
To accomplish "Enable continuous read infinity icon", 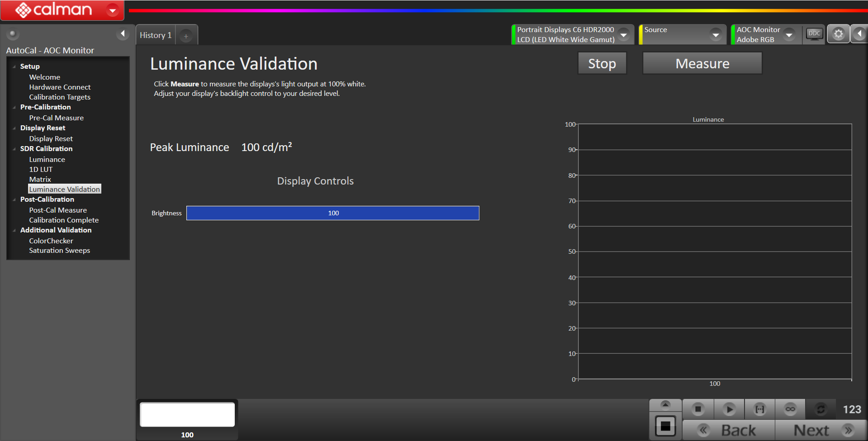I will click(790, 409).
